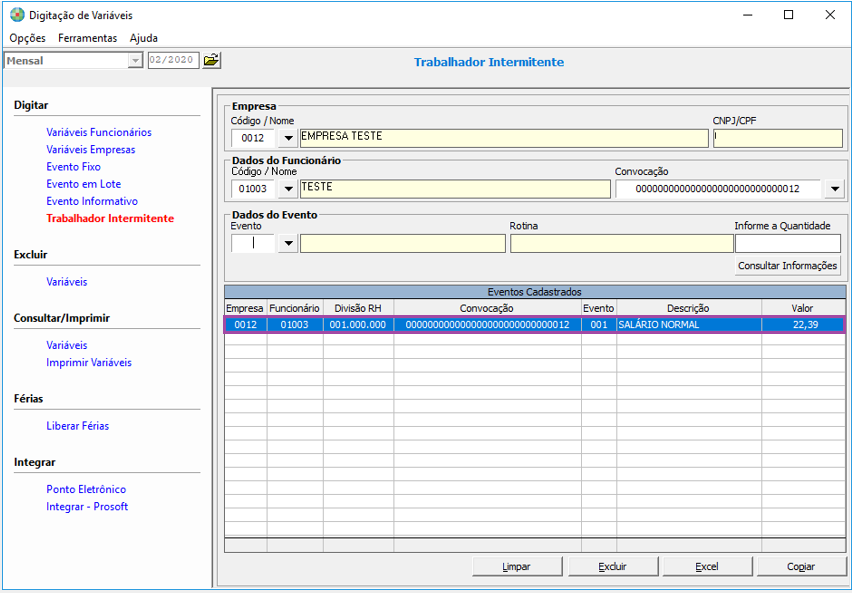Open the Imprimir Variáveis link

(x=89, y=363)
